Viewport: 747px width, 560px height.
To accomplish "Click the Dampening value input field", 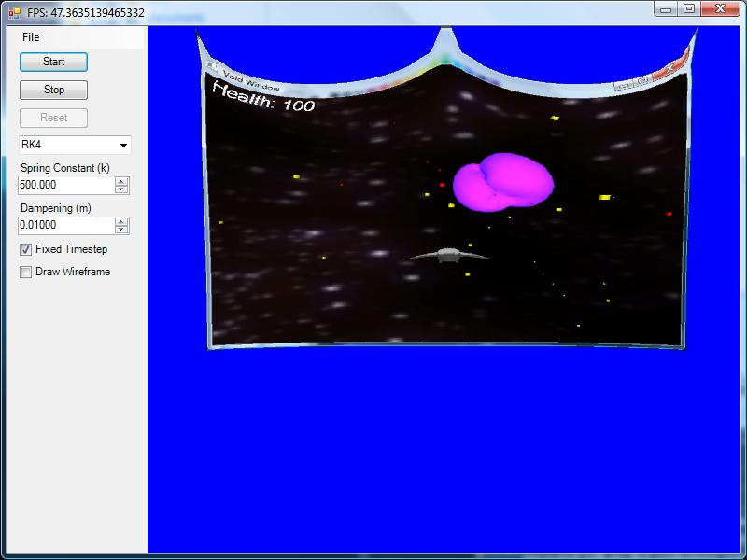I will (x=65, y=225).
